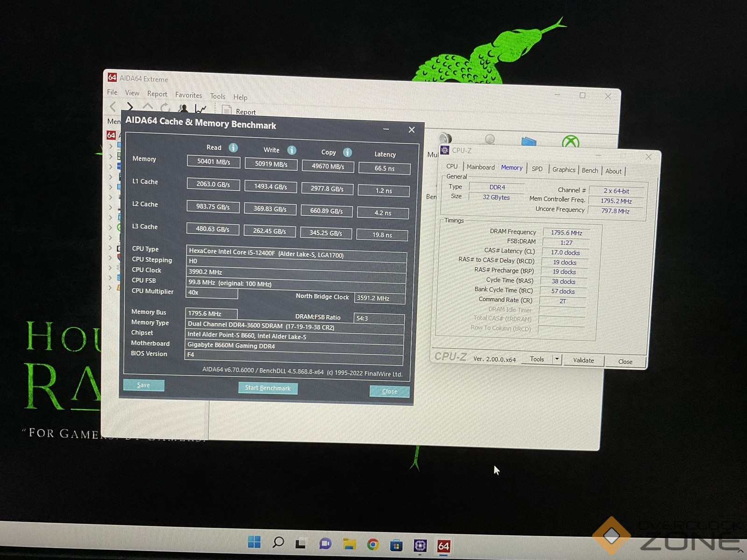Open taskbar Search

(278, 542)
